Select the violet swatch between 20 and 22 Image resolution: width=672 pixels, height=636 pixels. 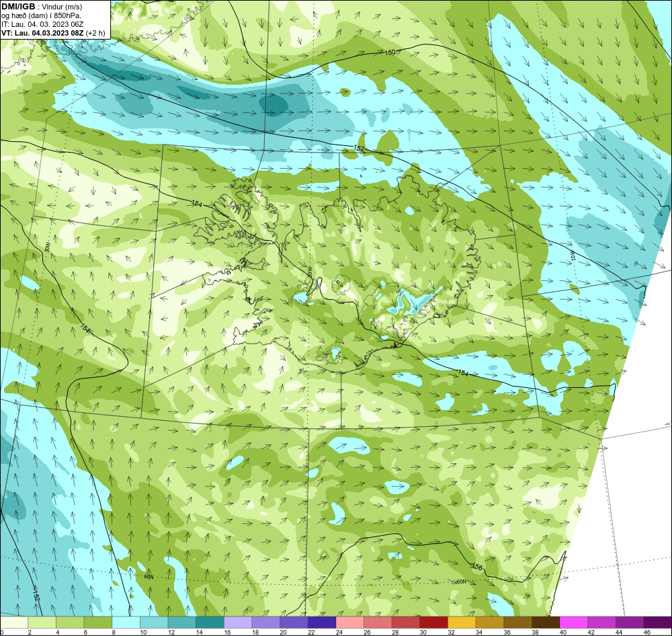pyautogui.click(x=294, y=623)
